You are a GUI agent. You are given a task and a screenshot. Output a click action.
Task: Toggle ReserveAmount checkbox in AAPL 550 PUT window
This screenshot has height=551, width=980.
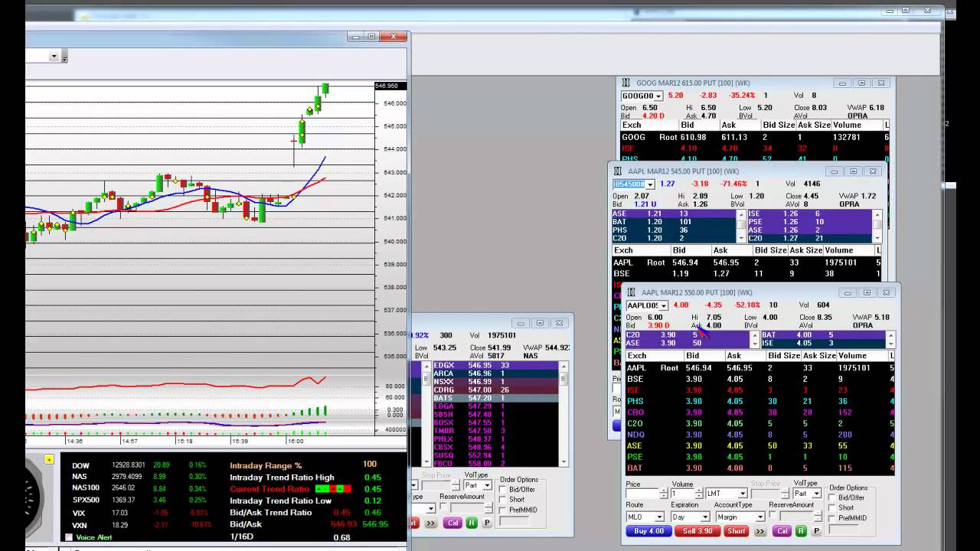coord(774,516)
